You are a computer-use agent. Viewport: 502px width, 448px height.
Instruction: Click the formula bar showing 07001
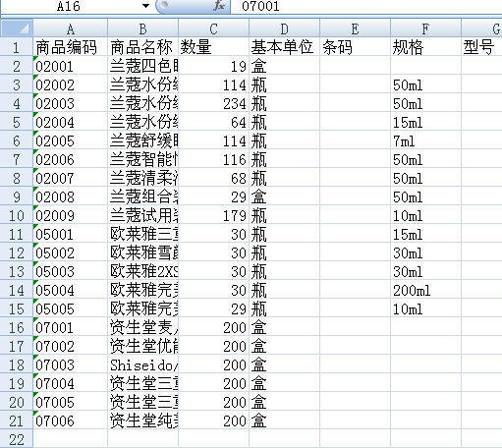366,6
